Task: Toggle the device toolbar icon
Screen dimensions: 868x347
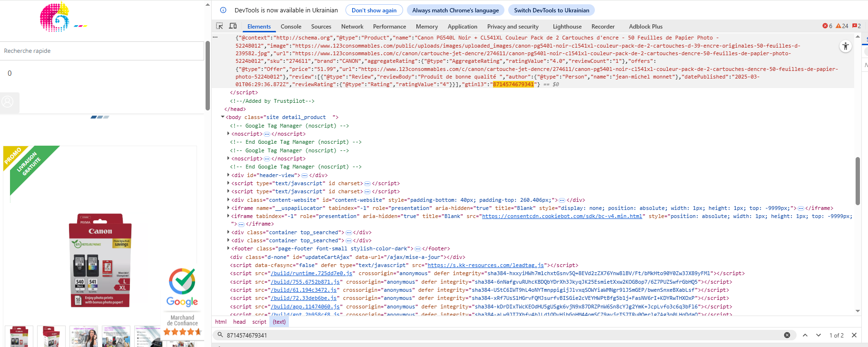Action: (233, 26)
